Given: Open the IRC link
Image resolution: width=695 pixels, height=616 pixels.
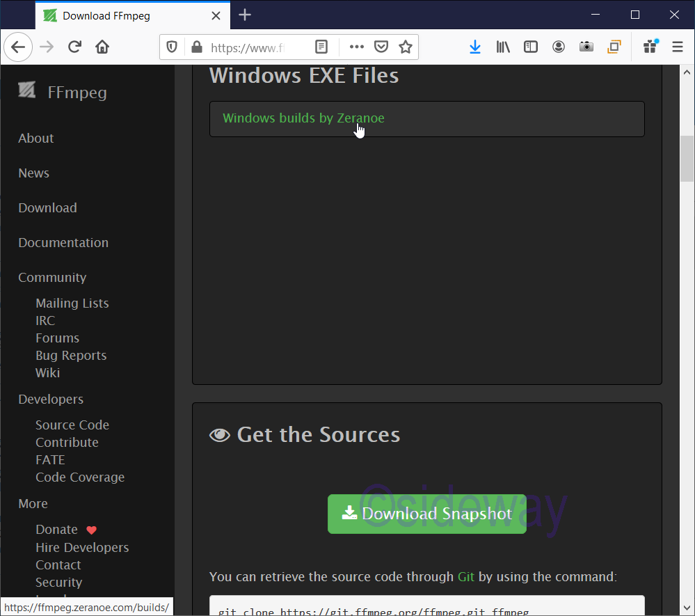Looking at the screenshot, I should pyautogui.click(x=45, y=321).
